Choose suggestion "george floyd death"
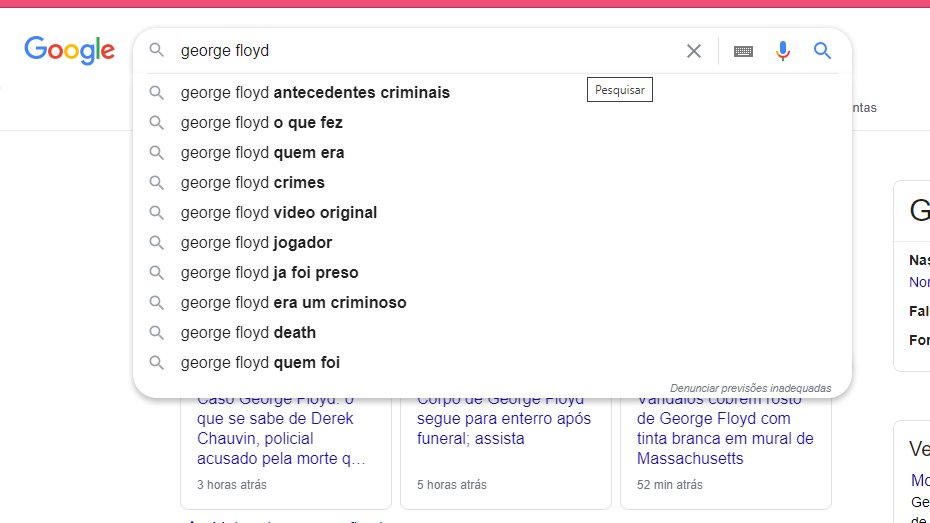The width and height of the screenshot is (930, 523). [492, 333]
